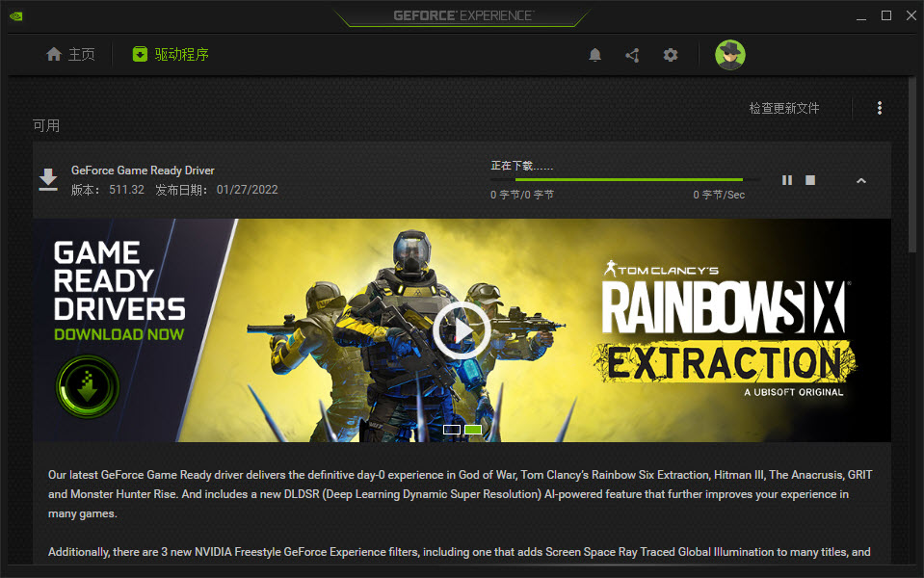Play the Rainbow Six Extraction video

pos(462,330)
